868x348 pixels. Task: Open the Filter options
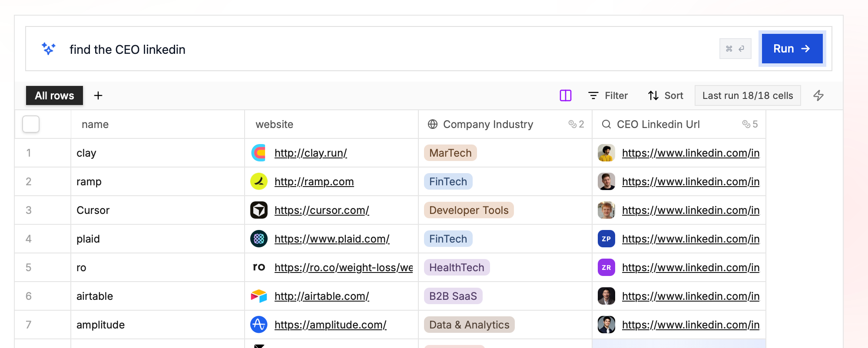[608, 95]
